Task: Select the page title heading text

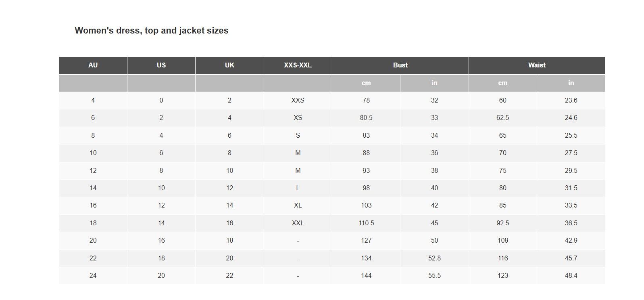Action: click(x=152, y=31)
